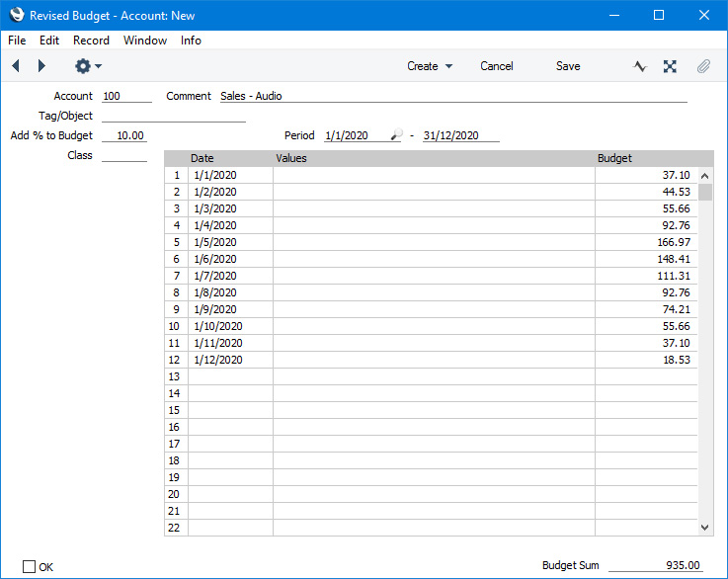Open the gear operations menu
Screen dimensions: 728x579
pos(88,66)
